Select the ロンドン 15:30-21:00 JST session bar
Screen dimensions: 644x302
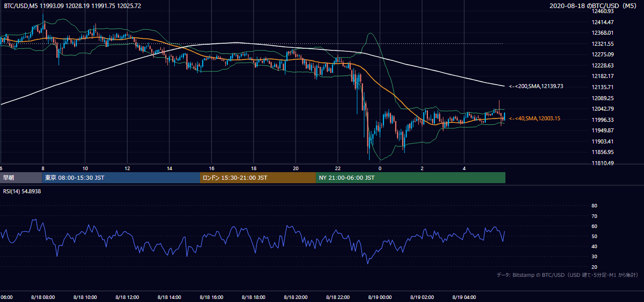click(258, 178)
